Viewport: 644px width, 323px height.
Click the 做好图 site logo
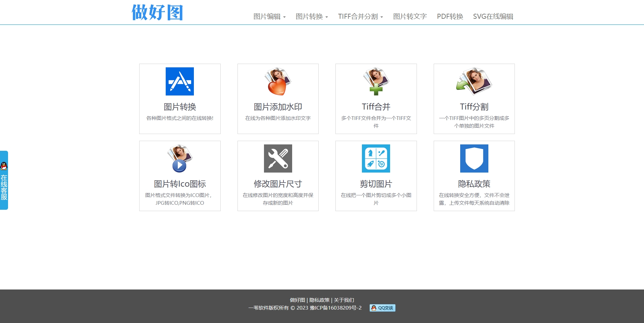[x=157, y=13]
